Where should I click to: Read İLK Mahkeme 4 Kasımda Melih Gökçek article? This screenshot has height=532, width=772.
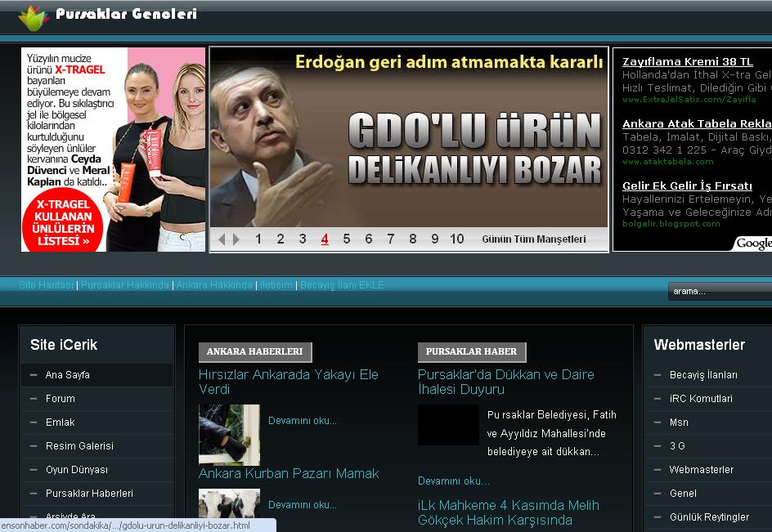508,512
